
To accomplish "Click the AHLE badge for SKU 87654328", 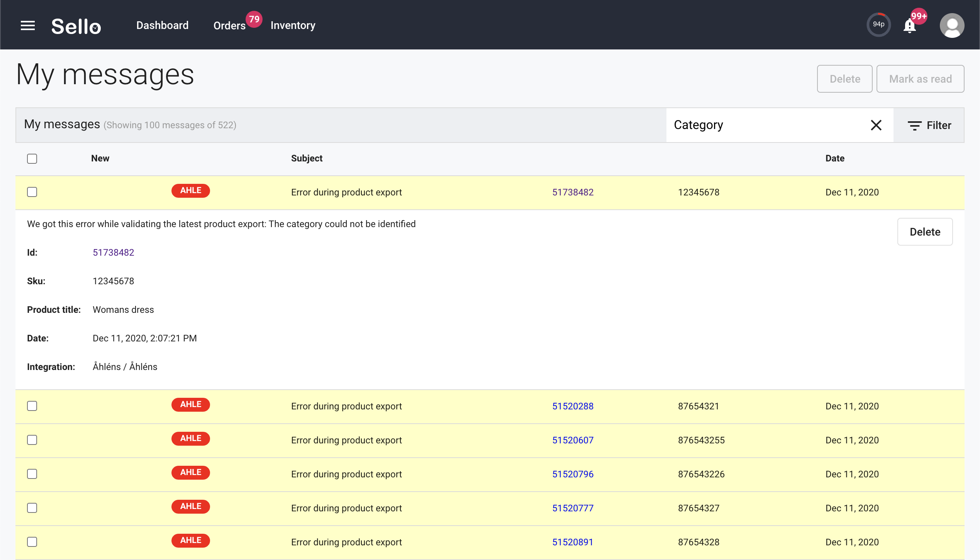I will pos(191,540).
